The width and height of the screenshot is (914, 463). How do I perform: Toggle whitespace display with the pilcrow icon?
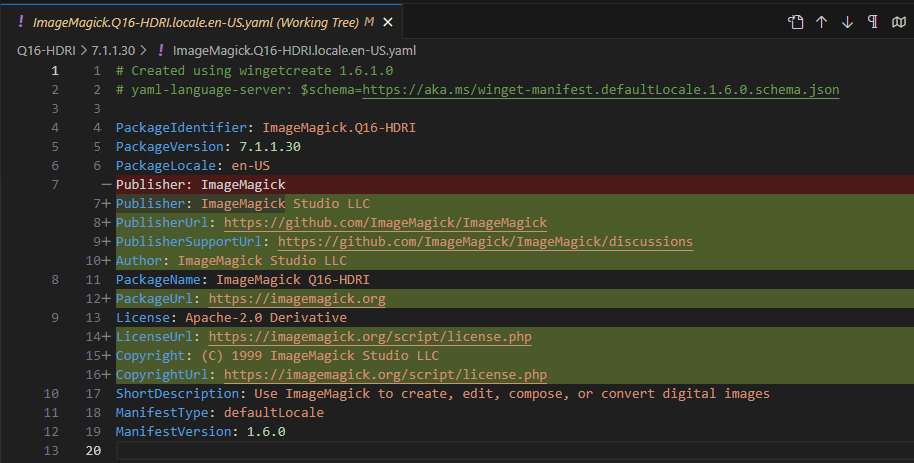pos(872,22)
